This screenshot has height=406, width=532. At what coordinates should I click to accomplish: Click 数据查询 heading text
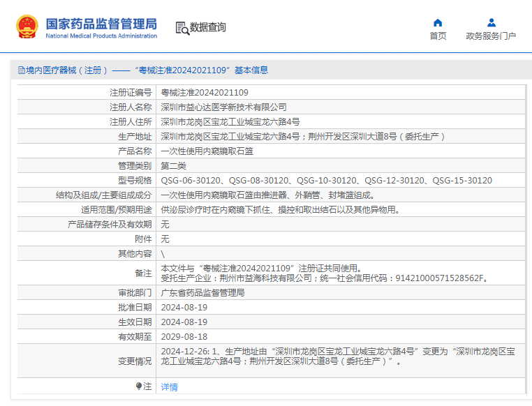207,27
